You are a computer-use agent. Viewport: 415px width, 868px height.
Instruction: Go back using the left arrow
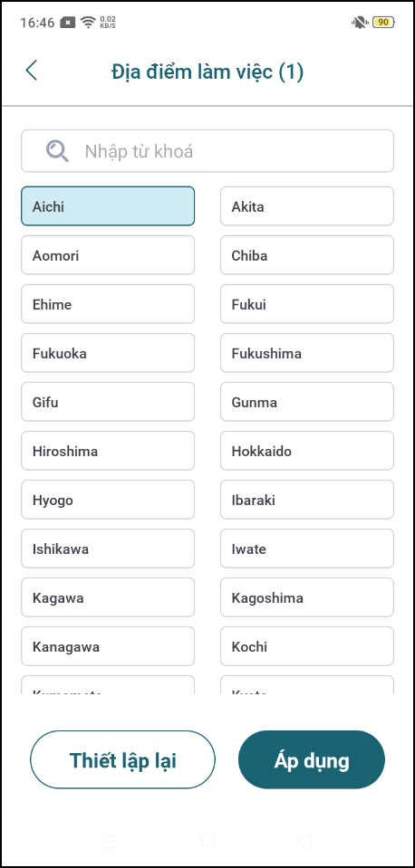tap(32, 72)
